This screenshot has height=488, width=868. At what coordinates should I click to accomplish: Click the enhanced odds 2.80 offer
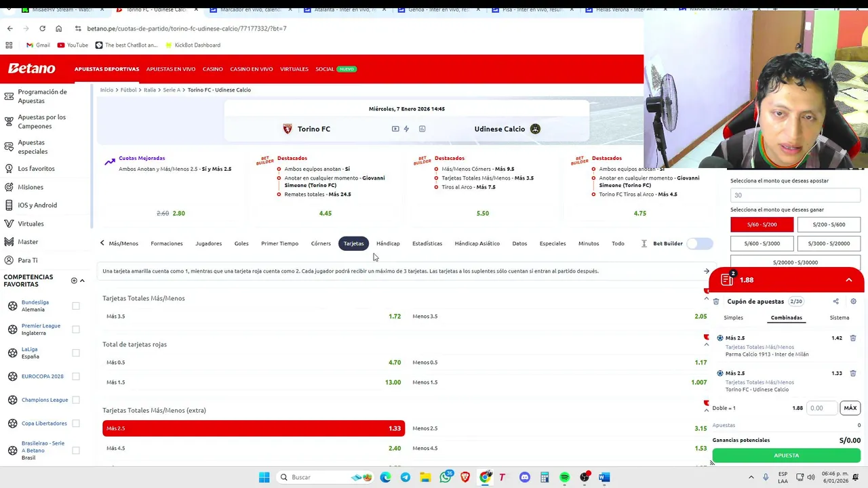click(x=178, y=213)
